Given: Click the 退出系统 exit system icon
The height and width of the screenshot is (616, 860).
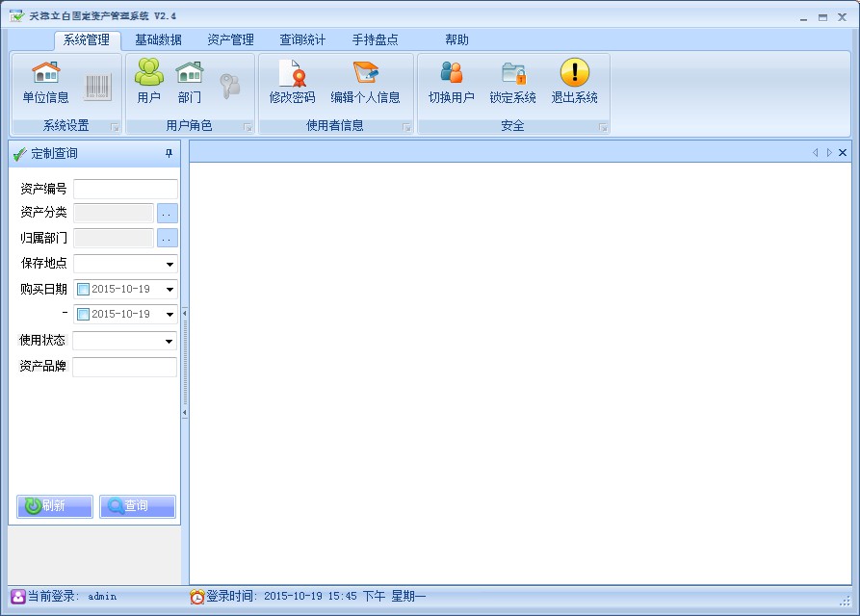Looking at the screenshot, I should (x=574, y=73).
